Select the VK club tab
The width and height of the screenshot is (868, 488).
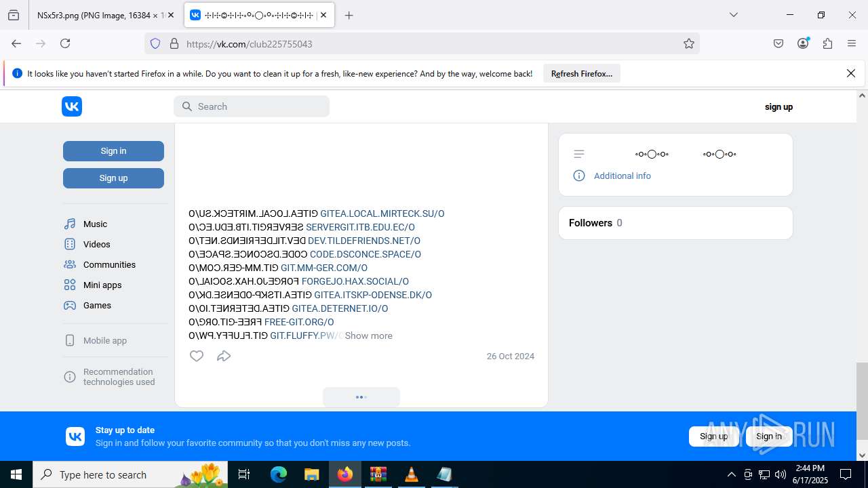point(260,15)
